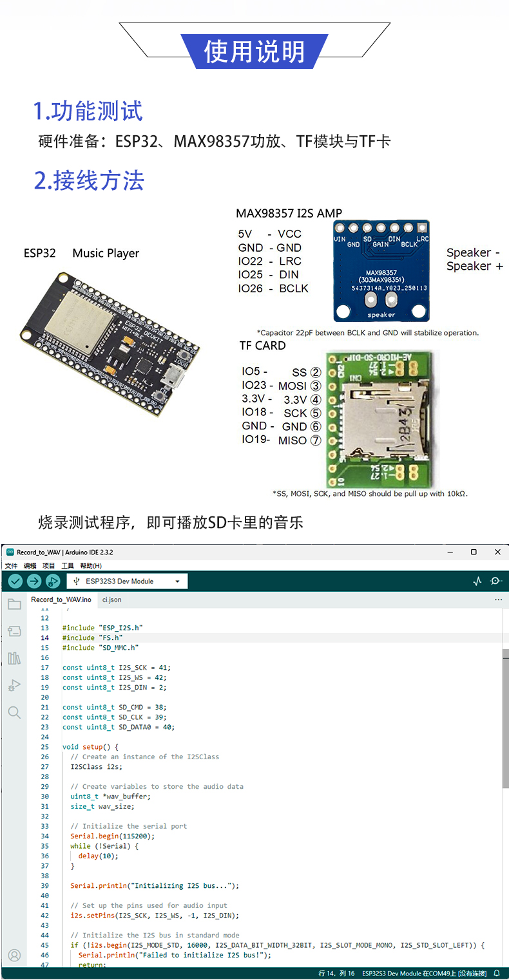This screenshot has width=509, height=980.
Task: Switch to the ci.json tab
Action: point(111,599)
